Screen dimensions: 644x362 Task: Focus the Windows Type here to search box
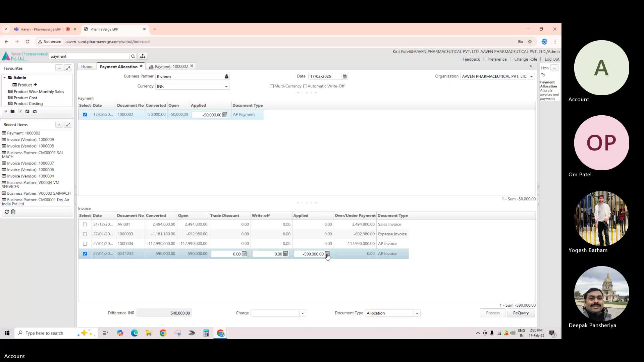[56, 333]
